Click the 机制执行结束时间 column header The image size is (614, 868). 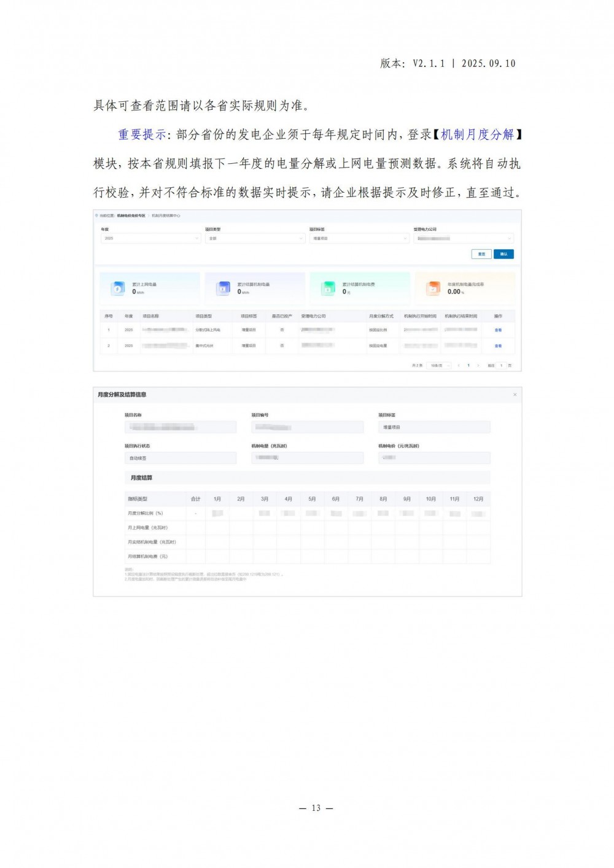[461, 316]
